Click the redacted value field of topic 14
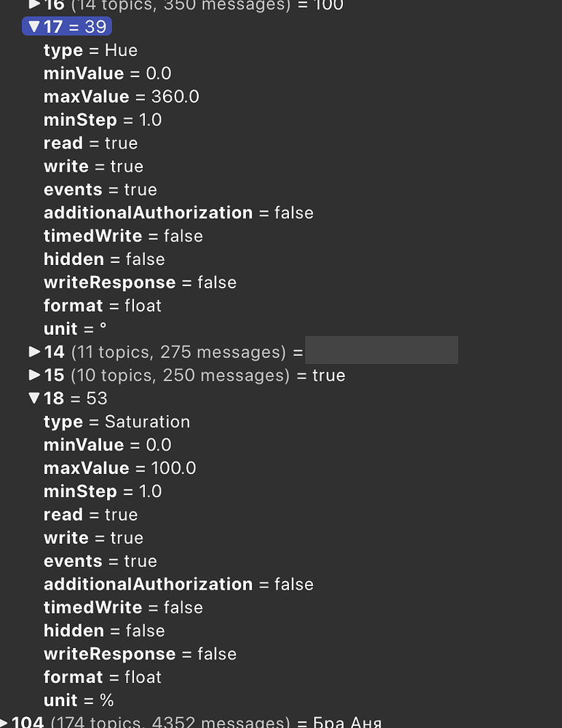562x728 pixels. (x=382, y=350)
